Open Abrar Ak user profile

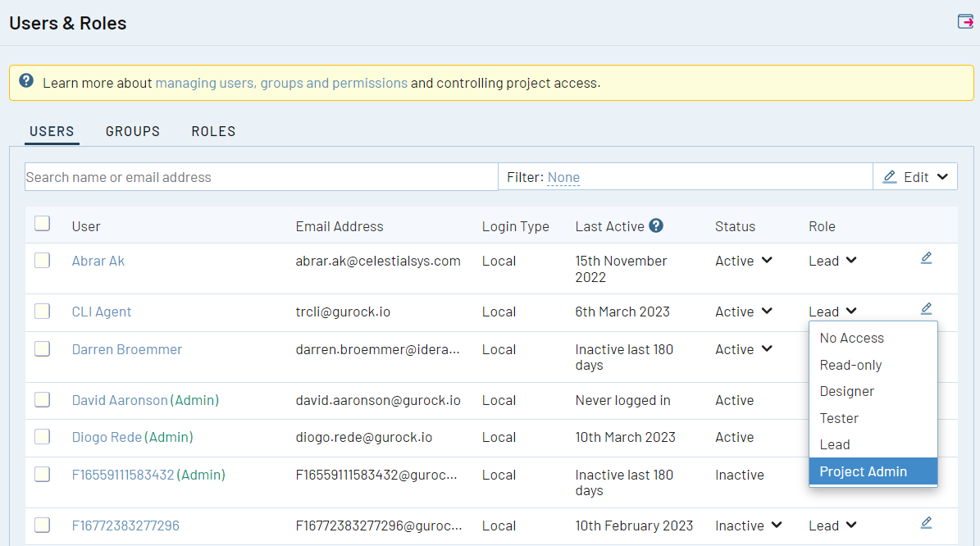[x=98, y=261]
